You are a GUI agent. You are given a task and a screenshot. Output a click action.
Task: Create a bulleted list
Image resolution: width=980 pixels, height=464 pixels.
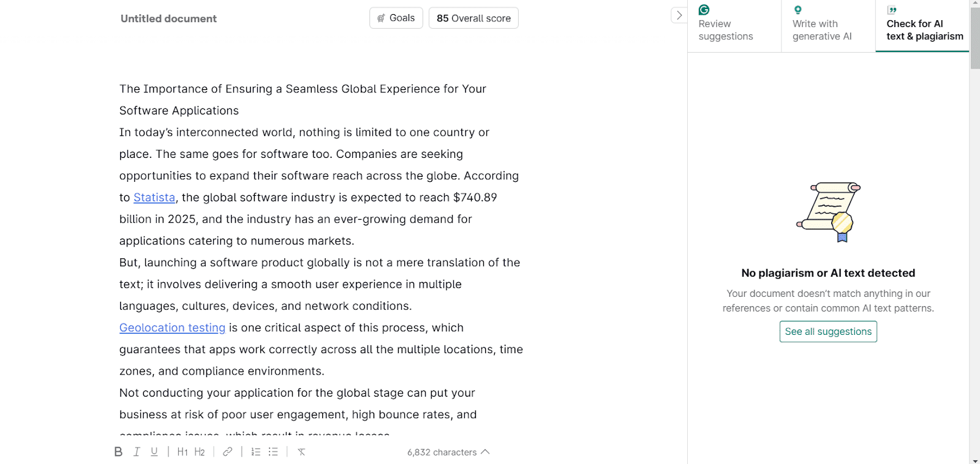pos(273,452)
